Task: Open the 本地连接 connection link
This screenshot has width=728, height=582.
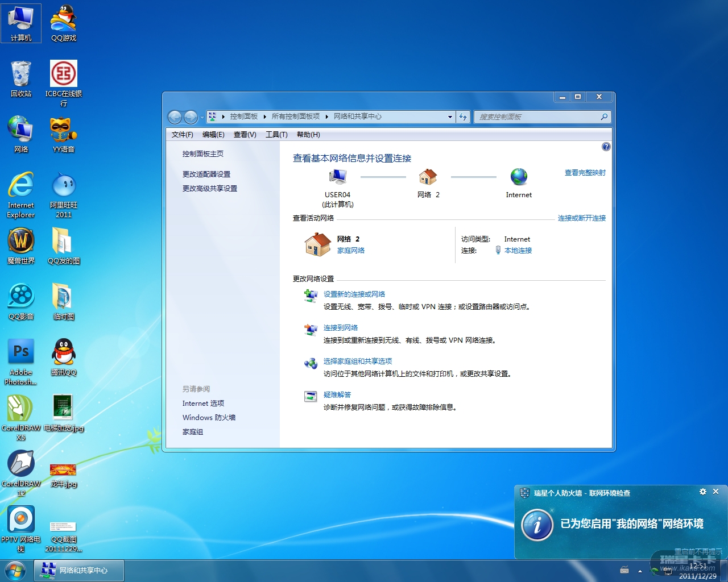Action: coord(518,251)
